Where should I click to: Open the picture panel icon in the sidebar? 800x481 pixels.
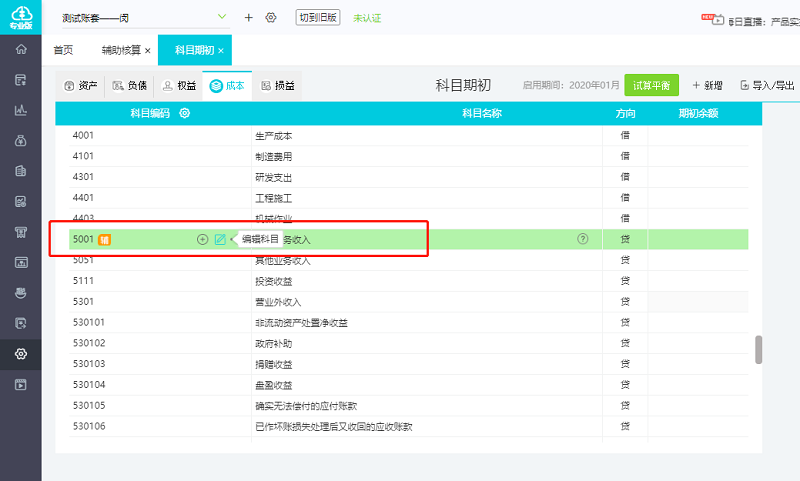pyautogui.click(x=21, y=263)
